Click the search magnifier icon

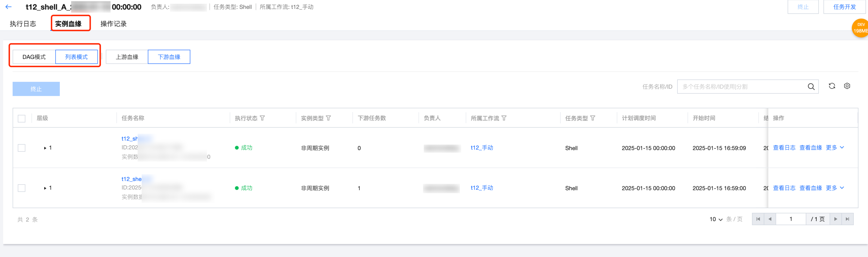(x=811, y=87)
